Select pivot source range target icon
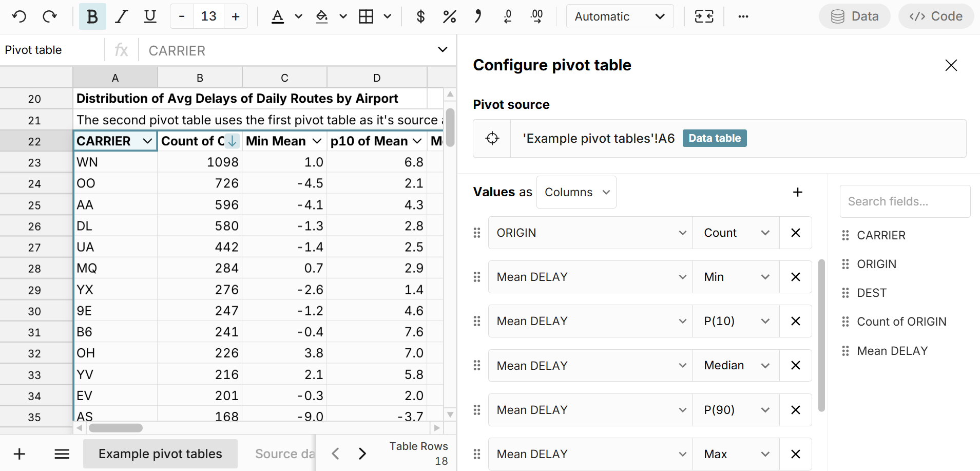Screen dimensions: 980x471 pyautogui.click(x=492, y=139)
